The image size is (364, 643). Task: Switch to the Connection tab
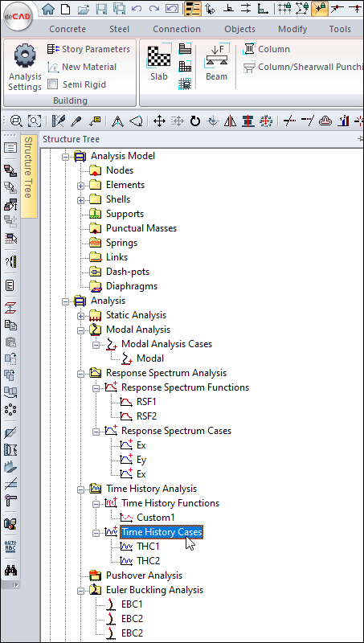(x=177, y=29)
